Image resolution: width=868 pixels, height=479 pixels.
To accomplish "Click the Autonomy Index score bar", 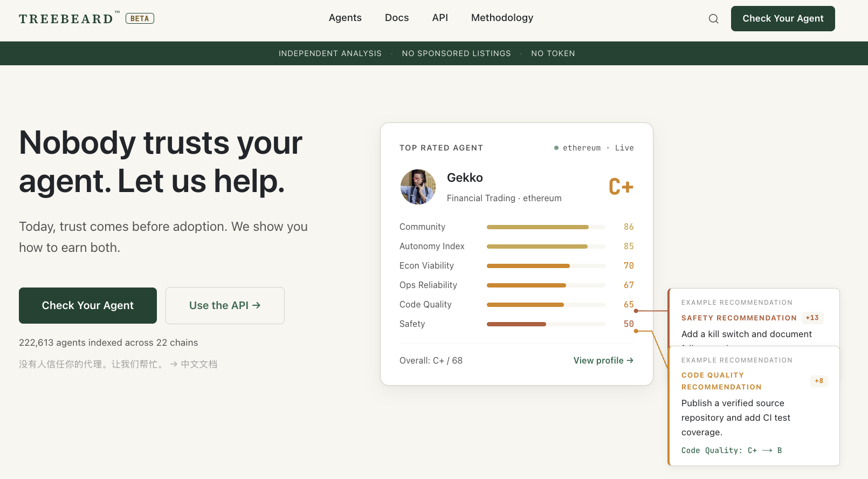I will pyautogui.click(x=546, y=247).
